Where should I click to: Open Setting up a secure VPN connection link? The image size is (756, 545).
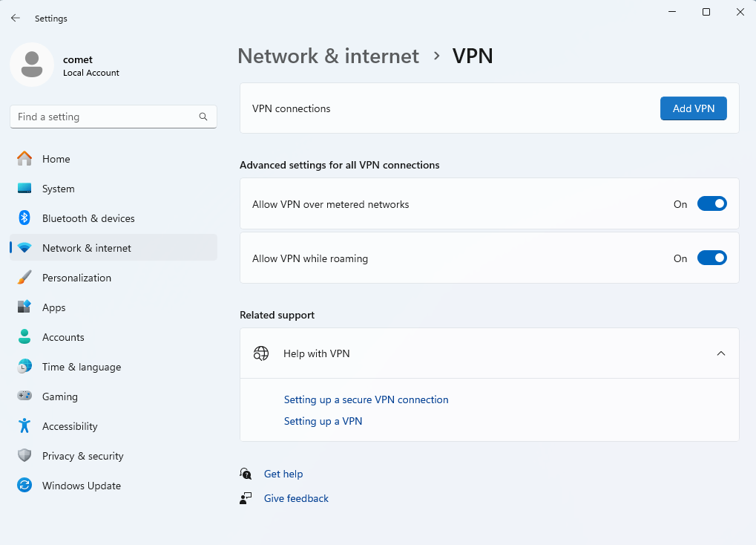(366, 399)
